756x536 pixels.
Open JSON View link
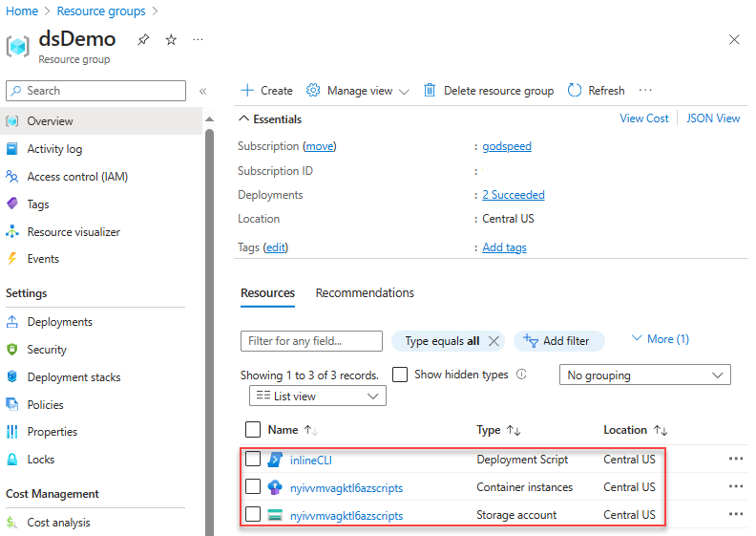pos(713,118)
